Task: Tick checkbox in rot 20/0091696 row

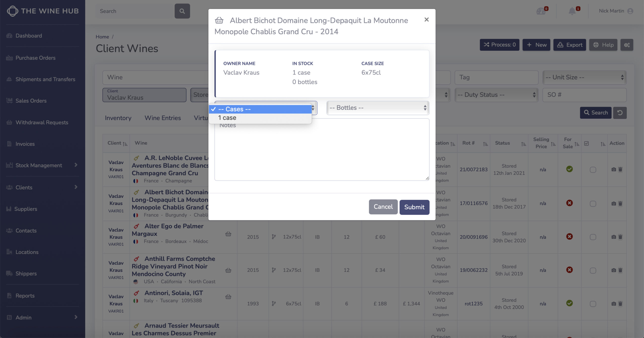Action: pos(593,237)
